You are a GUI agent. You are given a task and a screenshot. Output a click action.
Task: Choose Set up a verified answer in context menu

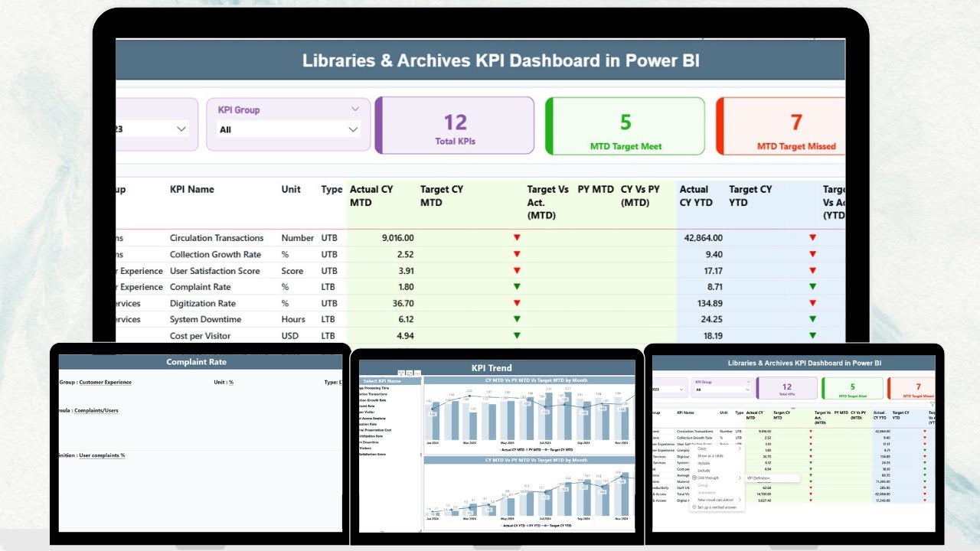717,507
